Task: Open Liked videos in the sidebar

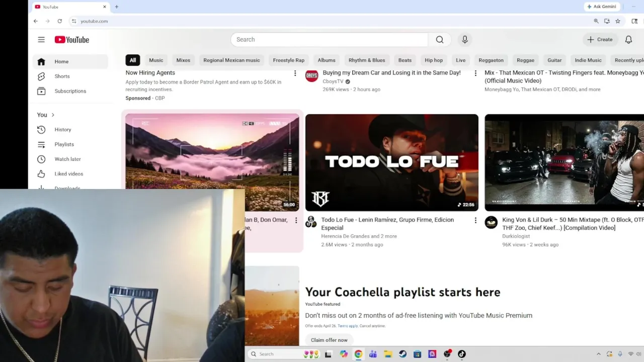Action: 70,174
